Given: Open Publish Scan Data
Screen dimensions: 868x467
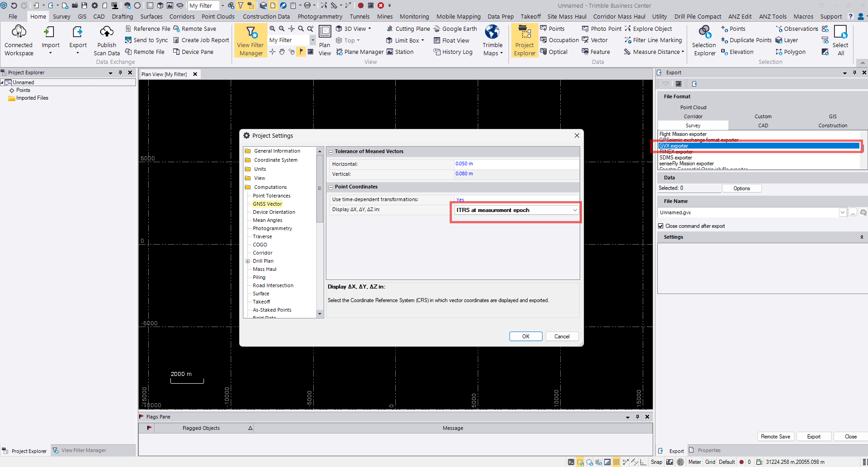Looking at the screenshot, I should pyautogui.click(x=107, y=40).
